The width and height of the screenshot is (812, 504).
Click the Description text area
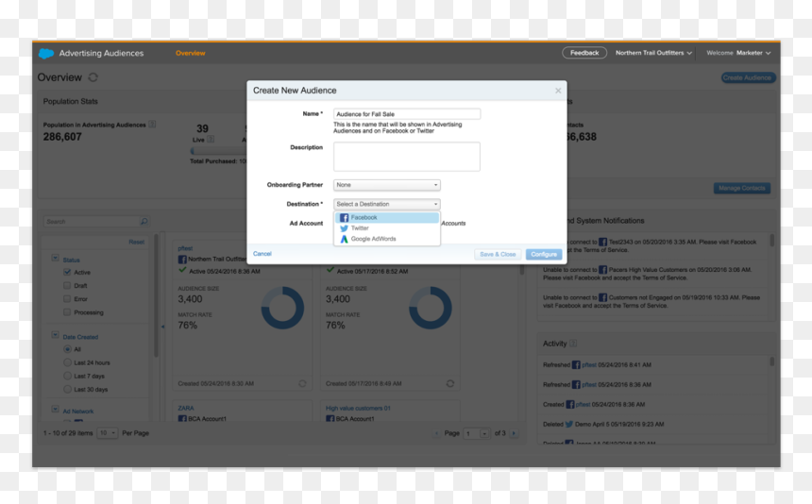tap(407, 157)
